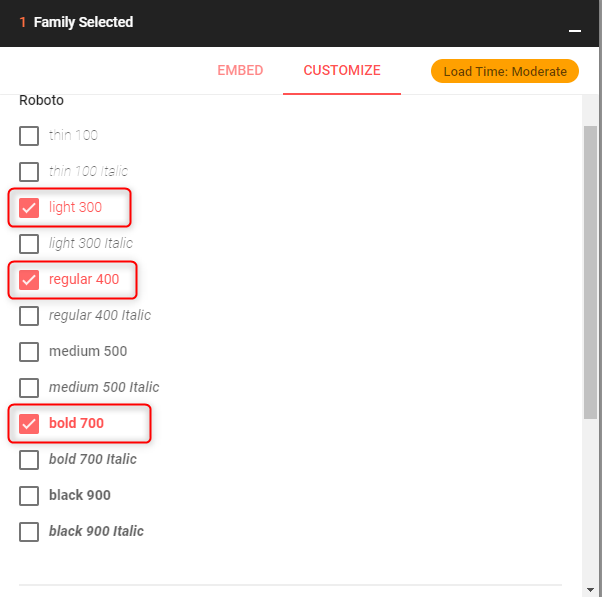Screen dimensions: 602x597
Task: Deselect the regular 400 weight
Action: coord(29,280)
